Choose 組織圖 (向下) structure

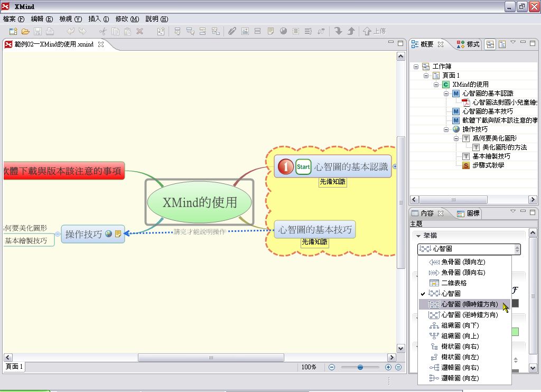[x=464, y=325]
